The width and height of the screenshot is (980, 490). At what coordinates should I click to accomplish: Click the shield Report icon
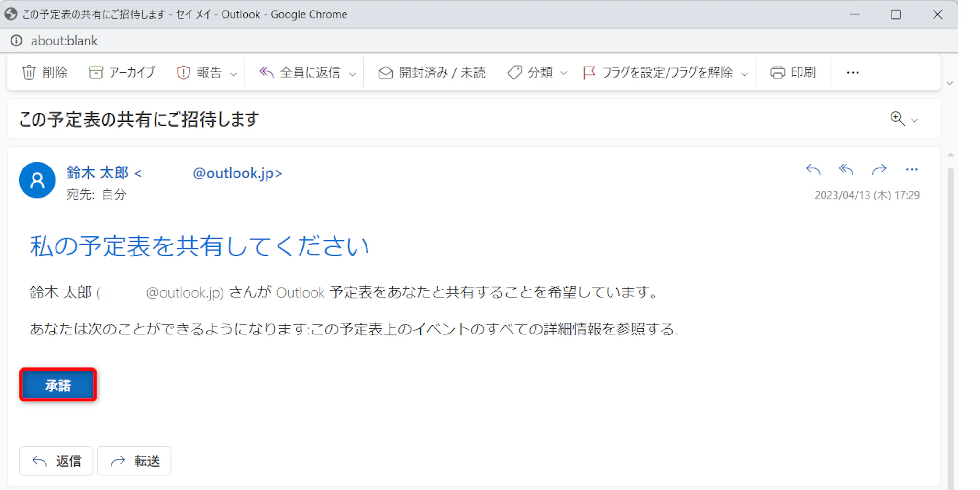183,73
